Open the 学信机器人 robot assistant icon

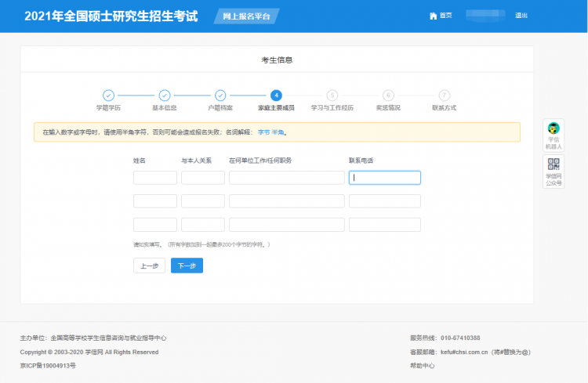pyautogui.click(x=554, y=129)
